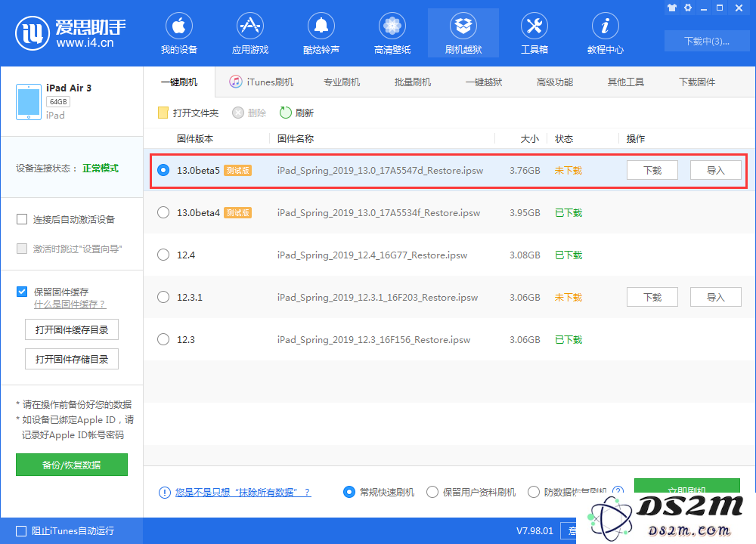Image resolution: width=756 pixels, height=544 pixels.
Task: Click green 备份/恢复数据 button
Action: pyautogui.click(x=72, y=465)
